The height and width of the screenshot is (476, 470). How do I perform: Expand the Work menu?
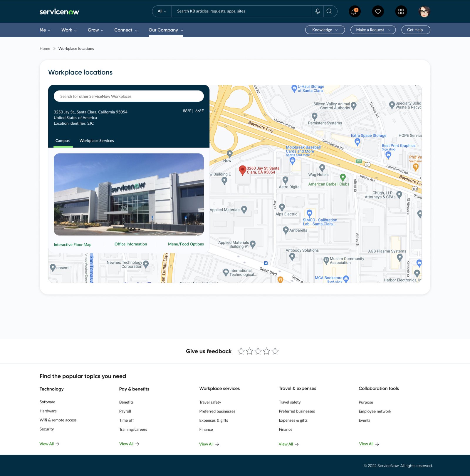(69, 30)
